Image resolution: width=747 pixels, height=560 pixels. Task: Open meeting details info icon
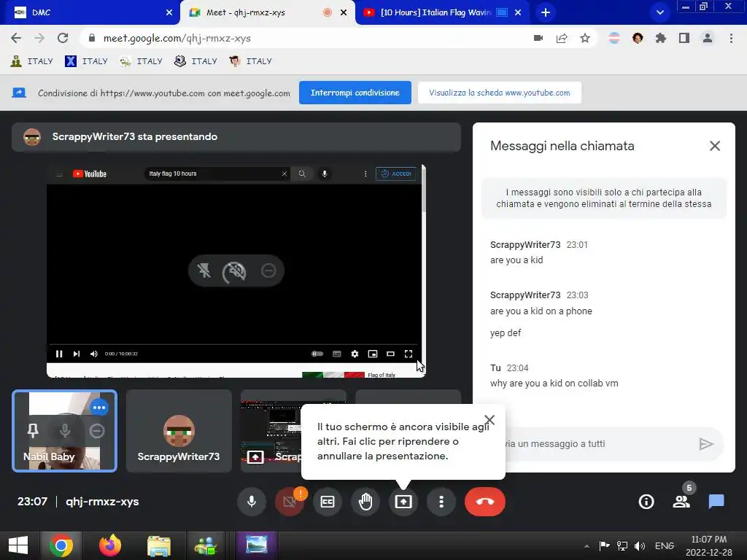[646, 502]
